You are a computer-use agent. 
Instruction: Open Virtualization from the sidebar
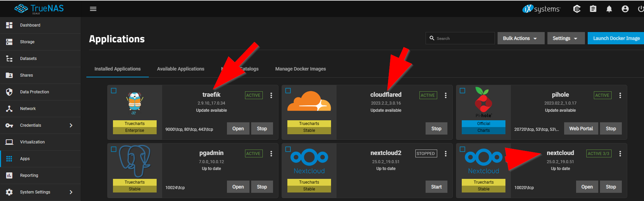40,142
